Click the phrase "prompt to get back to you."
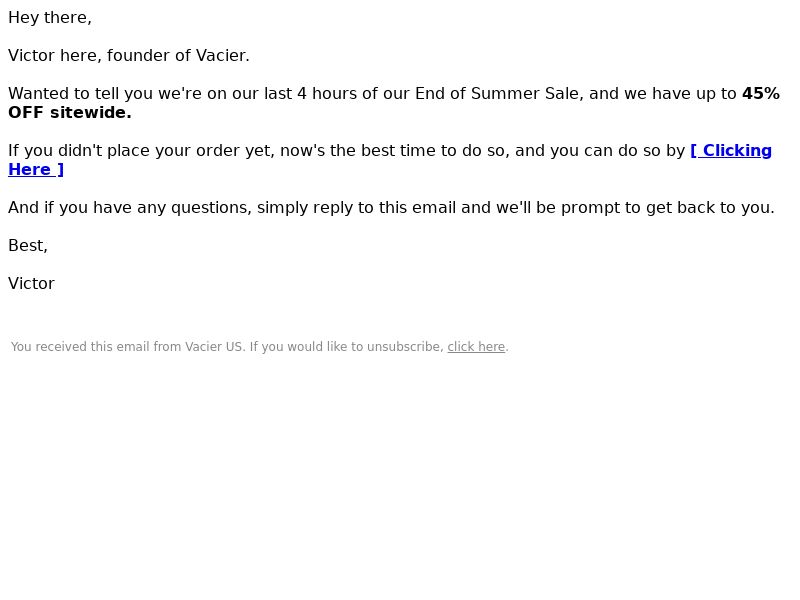The width and height of the screenshot is (800, 600). (x=668, y=208)
